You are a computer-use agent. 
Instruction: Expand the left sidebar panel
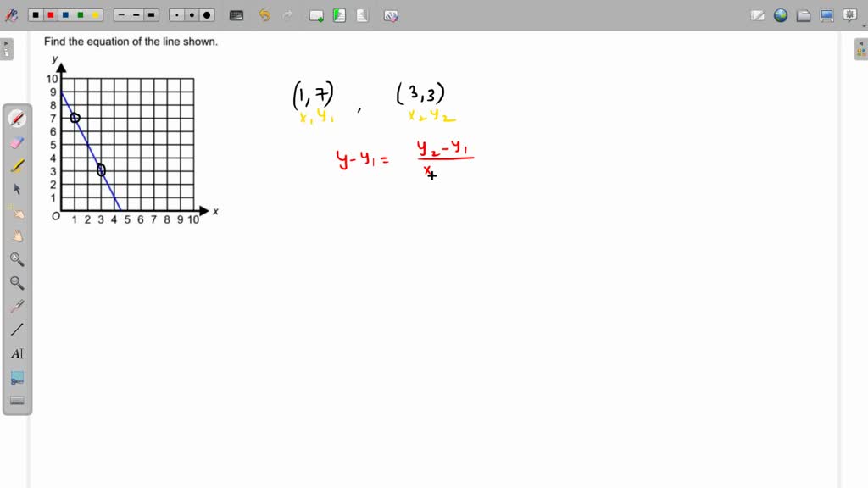coord(8,48)
